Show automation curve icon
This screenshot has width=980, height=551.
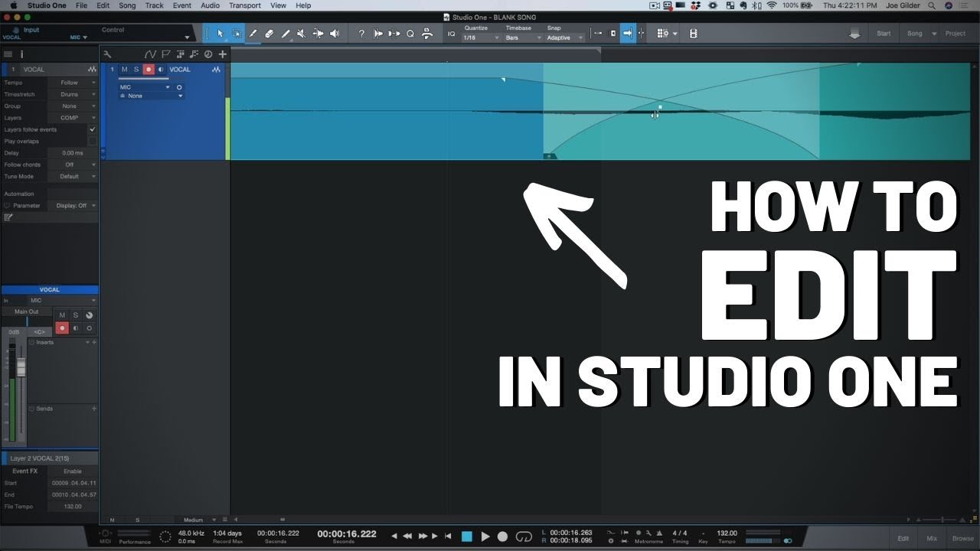click(x=150, y=54)
